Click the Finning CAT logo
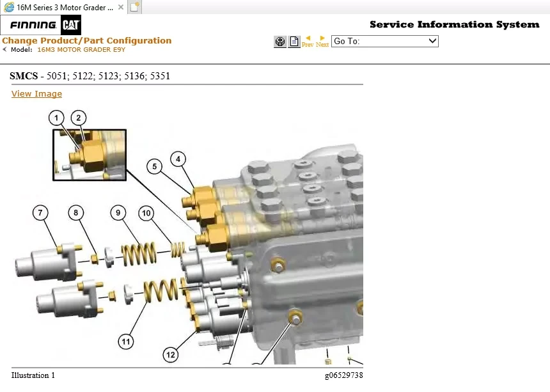Screen dimensions: 550x392 [45, 26]
